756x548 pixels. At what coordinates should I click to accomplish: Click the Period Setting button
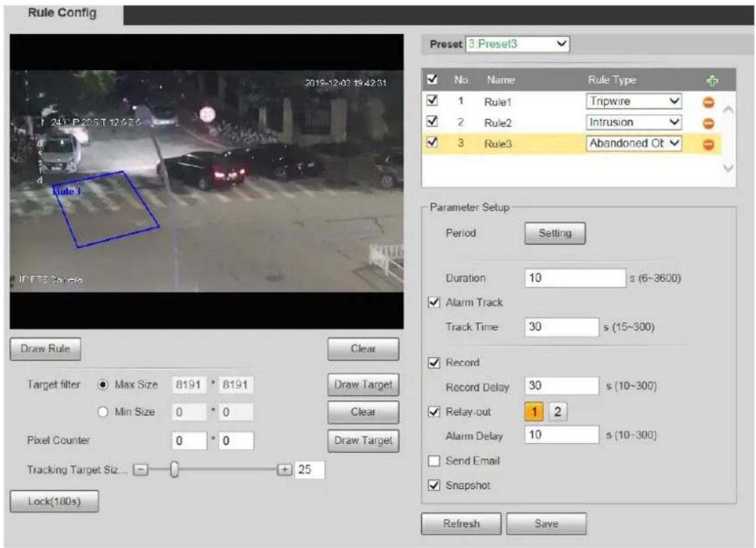555,233
